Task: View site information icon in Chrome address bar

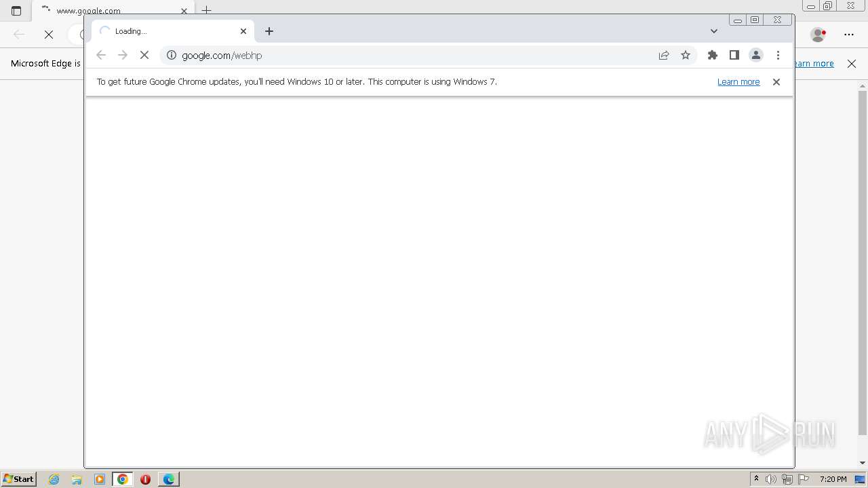Action: pyautogui.click(x=172, y=55)
